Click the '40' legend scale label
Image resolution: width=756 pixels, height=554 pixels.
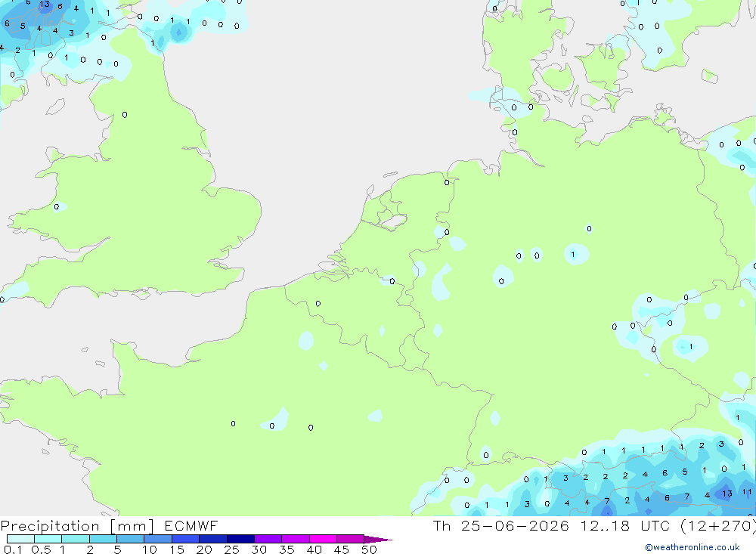(x=314, y=549)
